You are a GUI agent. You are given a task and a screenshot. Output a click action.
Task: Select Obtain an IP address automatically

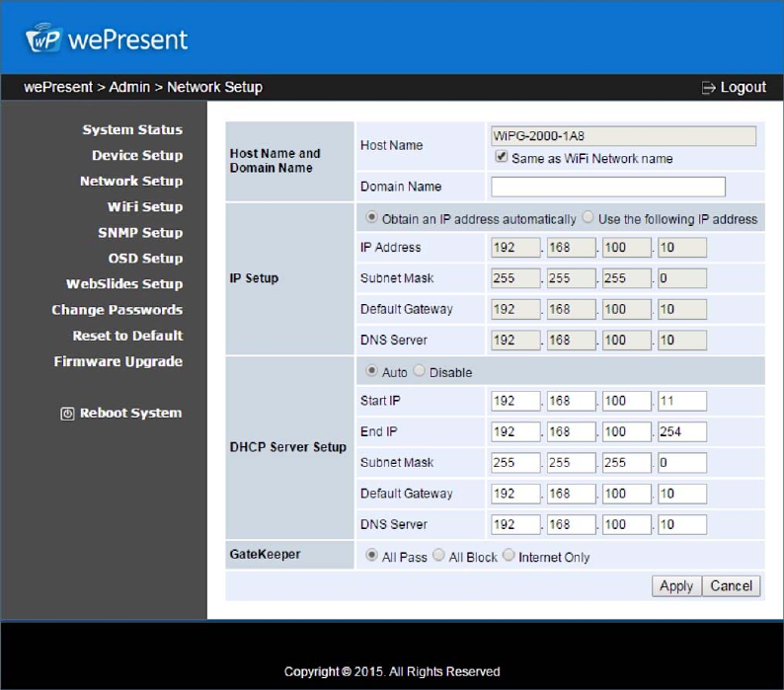[371, 217]
